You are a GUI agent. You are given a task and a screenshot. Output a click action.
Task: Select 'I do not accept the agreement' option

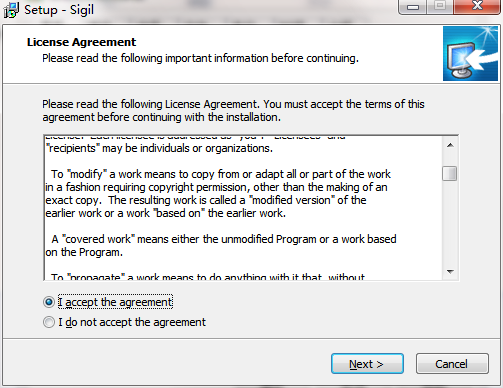pyautogui.click(x=49, y=322)
